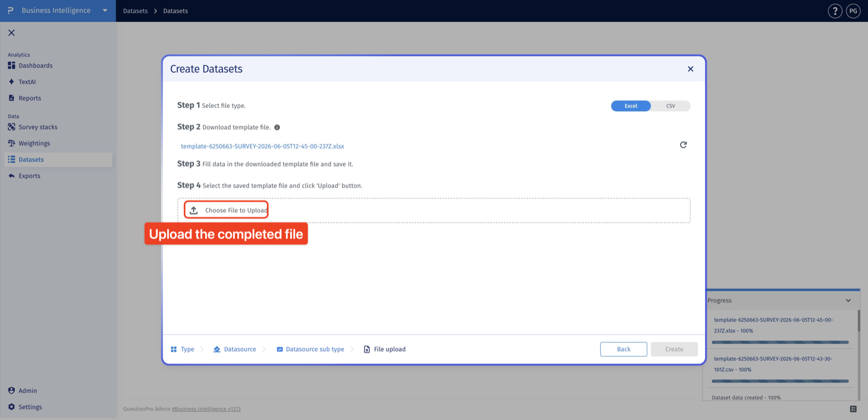Click the Progress panel scrollbar
This screenshot has height=420, width=868.
tap(859, 321)
